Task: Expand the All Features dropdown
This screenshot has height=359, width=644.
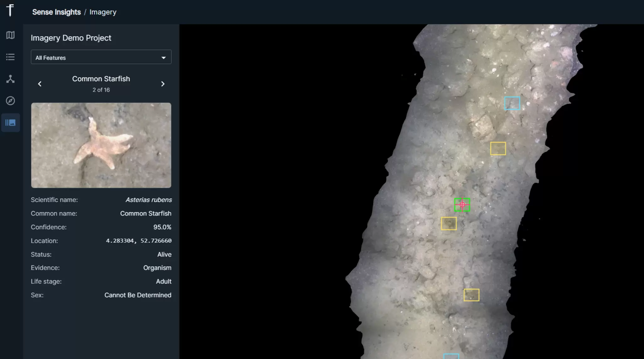Action: click(x=101, y=57)
